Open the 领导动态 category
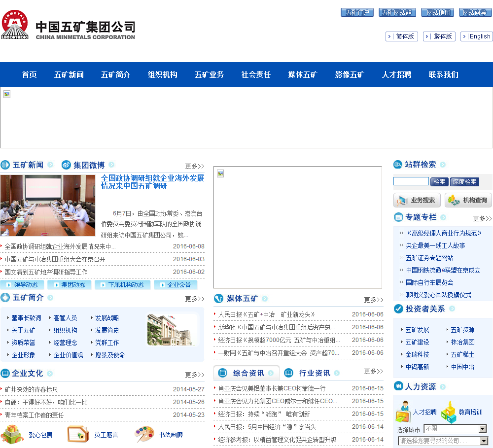493x448 pixels. [22, 285]
